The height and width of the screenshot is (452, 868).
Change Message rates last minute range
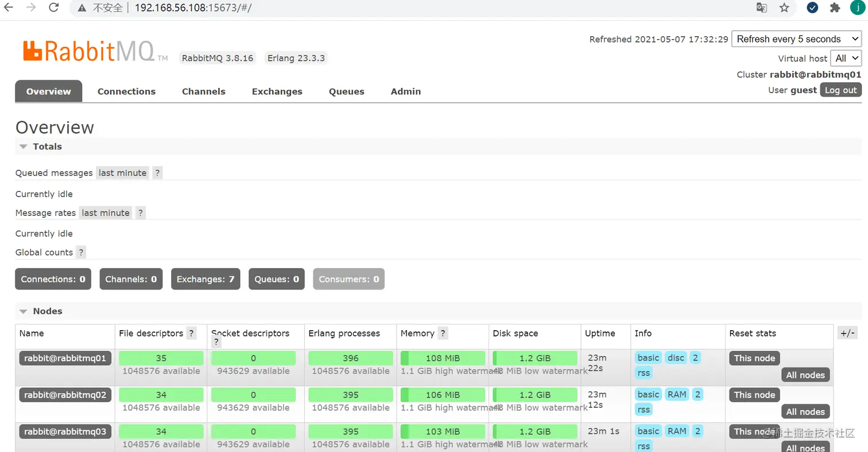point(106,213)
